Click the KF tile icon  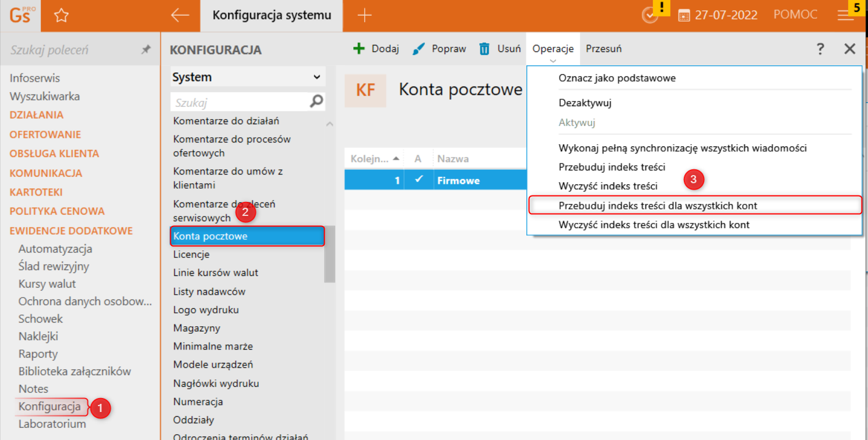pos(366,90)
